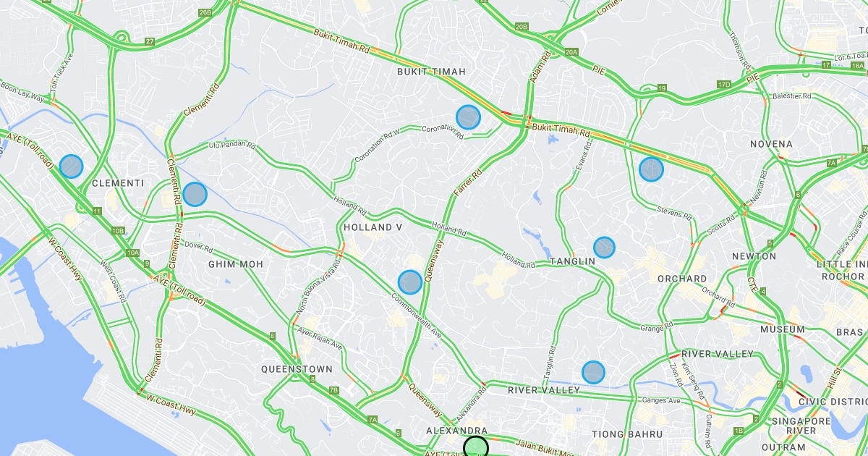Click the blue marker near the Tanglin label

coord(604,248)
